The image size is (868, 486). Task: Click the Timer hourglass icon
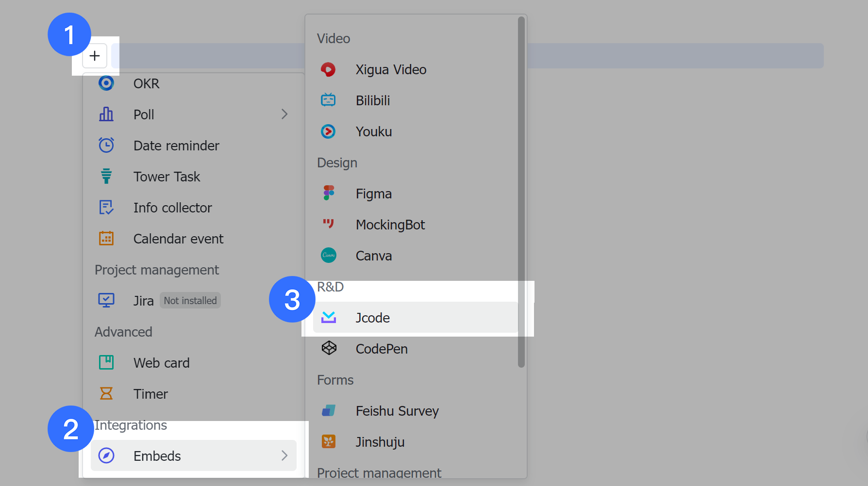[x=106, y=393]
